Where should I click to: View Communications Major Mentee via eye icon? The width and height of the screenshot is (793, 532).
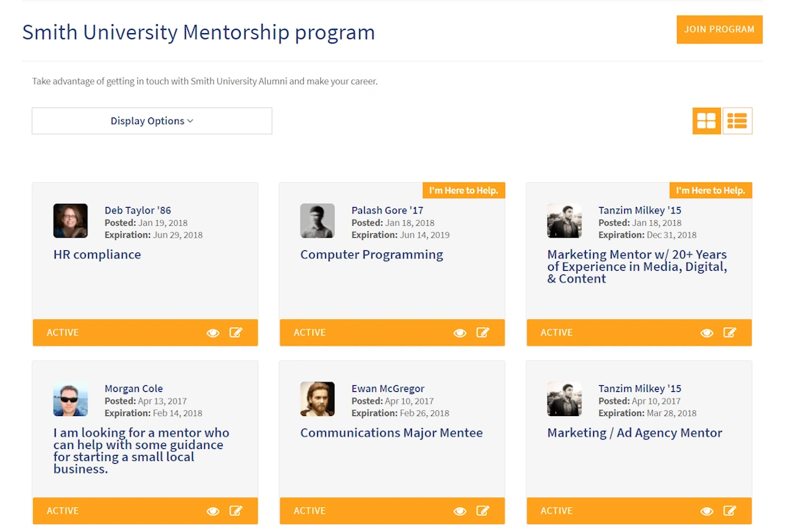(460, 511)
